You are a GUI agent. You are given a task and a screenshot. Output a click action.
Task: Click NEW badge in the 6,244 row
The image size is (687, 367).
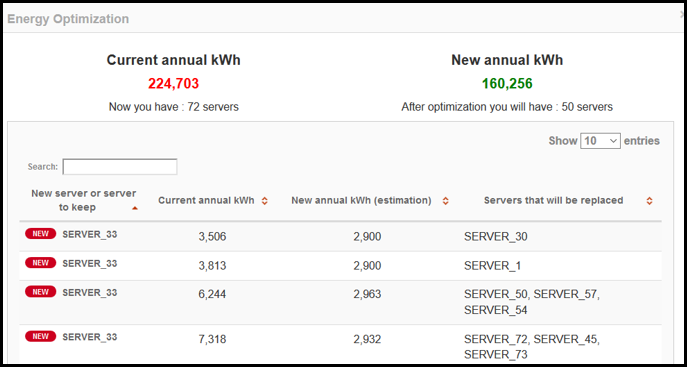coord(41,292)
